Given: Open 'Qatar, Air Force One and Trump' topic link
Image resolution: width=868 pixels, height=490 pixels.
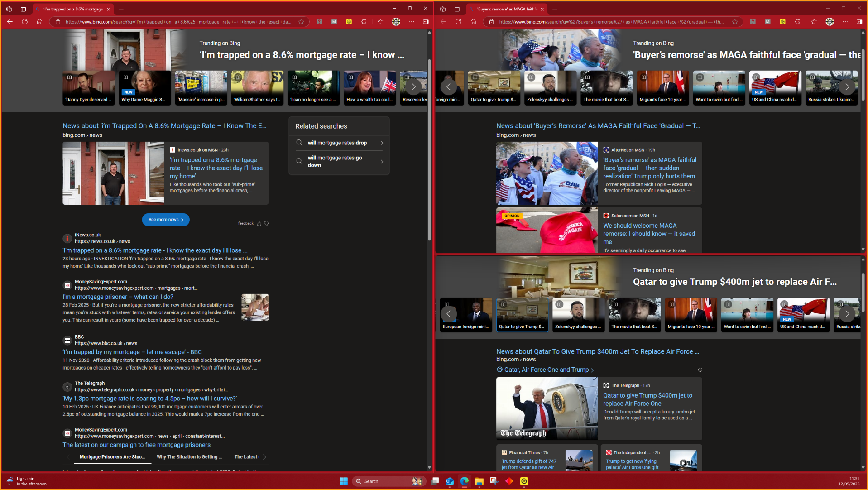Looking at the screenshot, I should [x=546, y=370].
